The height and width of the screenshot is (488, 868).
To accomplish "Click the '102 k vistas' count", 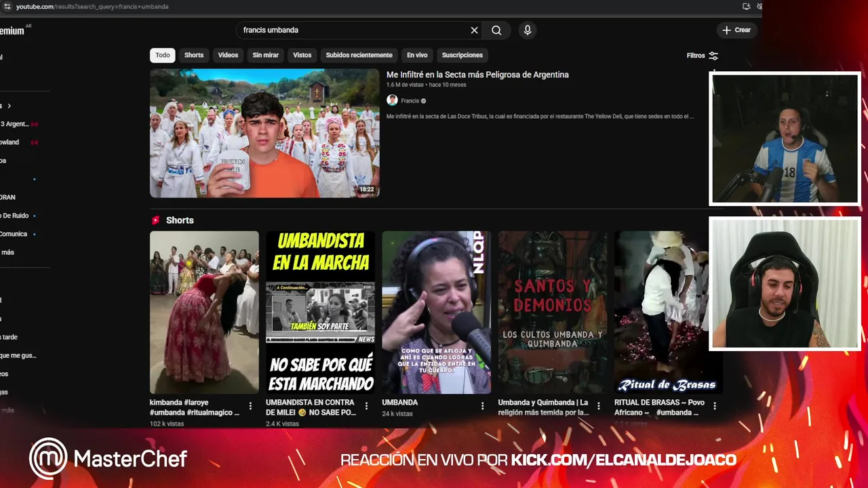I will [167, 424].
